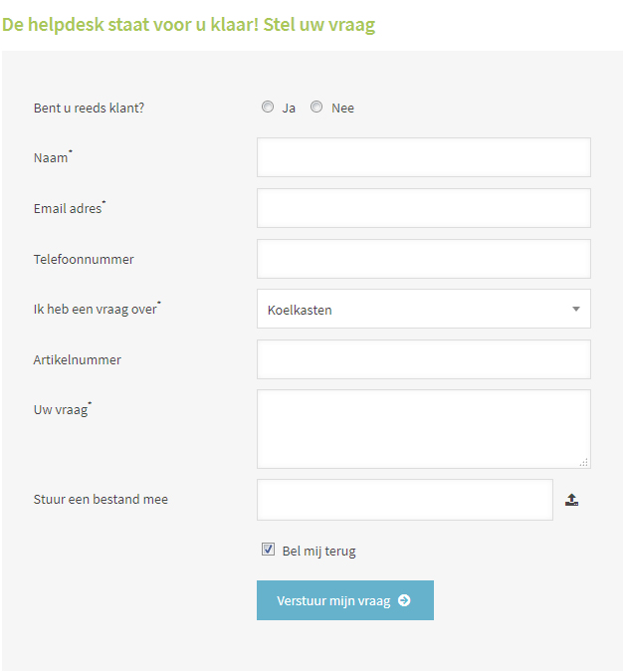Select the Nee radio button
625x672 pixels.
tap(316, 108)
